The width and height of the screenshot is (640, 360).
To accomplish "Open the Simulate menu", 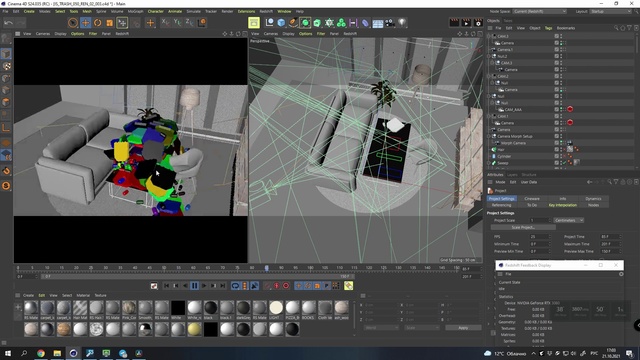I will (x=193, y=11).
